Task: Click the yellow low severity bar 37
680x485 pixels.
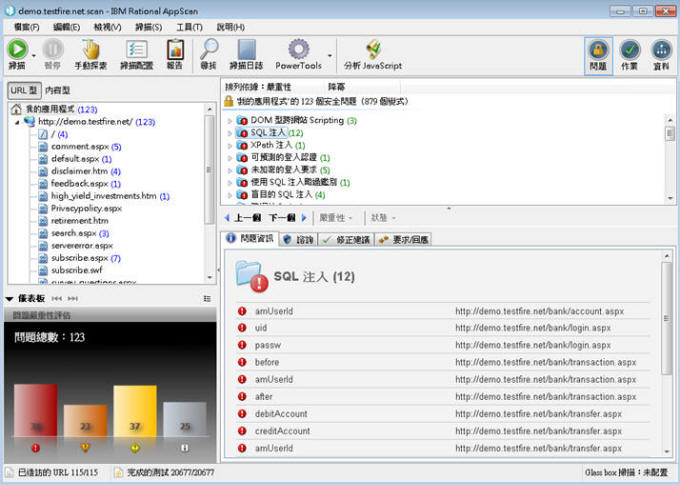Action: 135,411
